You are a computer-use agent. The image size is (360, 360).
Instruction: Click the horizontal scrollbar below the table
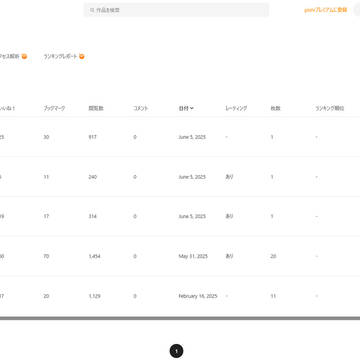click(180, 318)
